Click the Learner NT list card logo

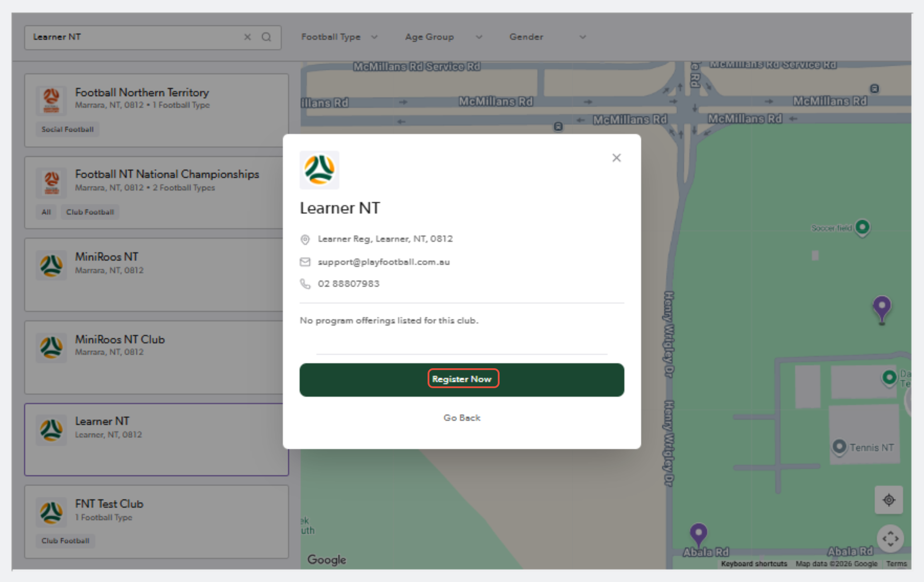pyautogui.click(x=51, y=430)
